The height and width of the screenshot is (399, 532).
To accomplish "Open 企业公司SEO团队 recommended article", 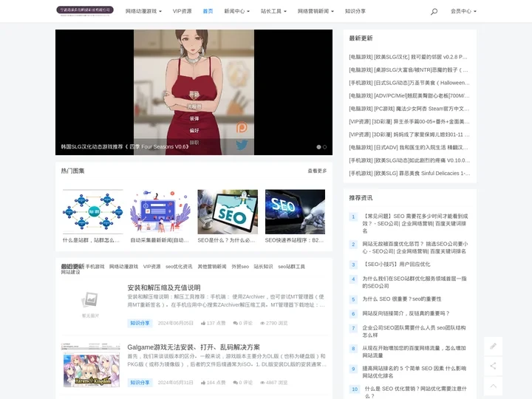I will coord(414,331).
